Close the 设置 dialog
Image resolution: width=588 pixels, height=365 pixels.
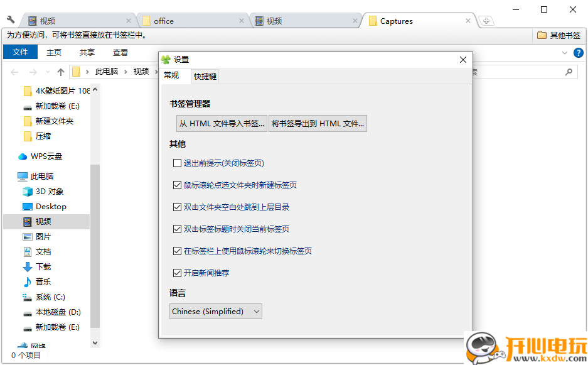(x=463, y=60)
